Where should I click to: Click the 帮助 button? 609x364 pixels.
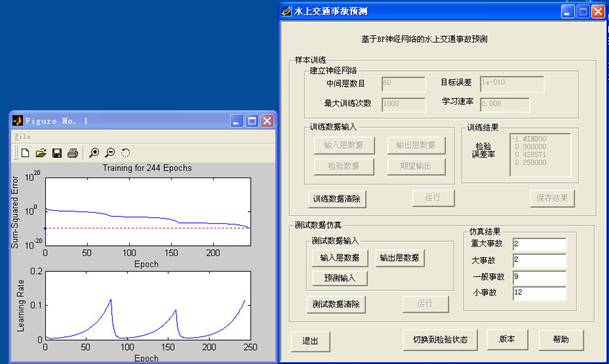561,340
